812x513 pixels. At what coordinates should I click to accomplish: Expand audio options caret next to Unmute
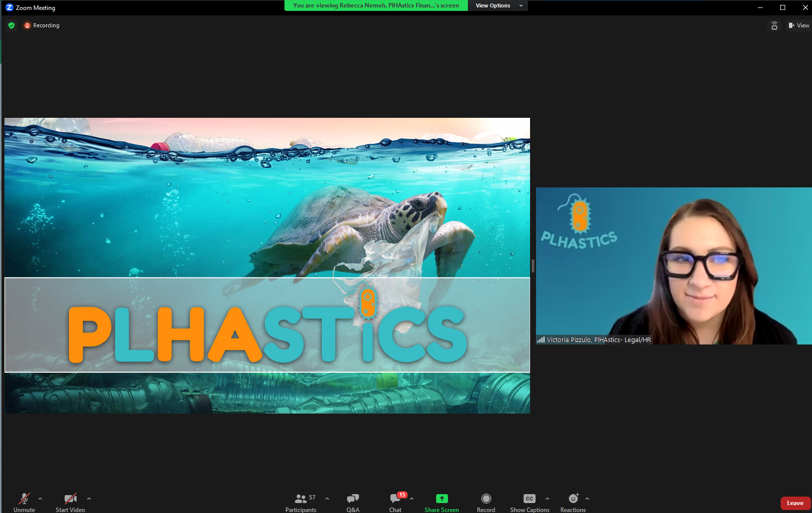click(40, 499)
